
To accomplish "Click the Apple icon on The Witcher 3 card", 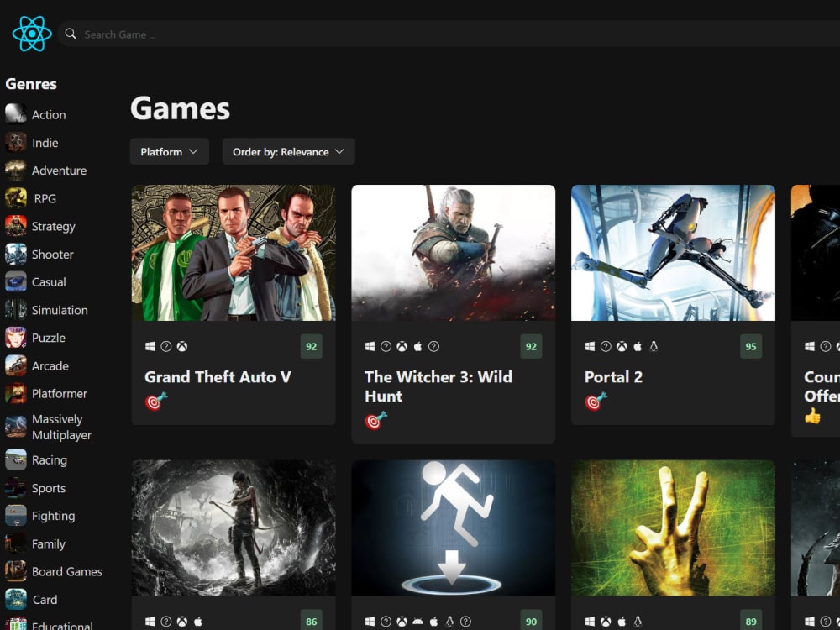I will (417, 347).
